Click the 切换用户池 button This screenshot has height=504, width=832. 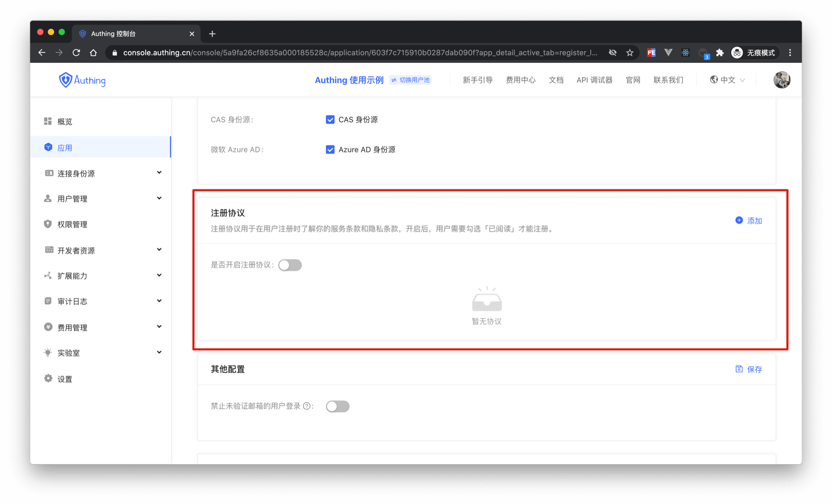tap(410, 80)
